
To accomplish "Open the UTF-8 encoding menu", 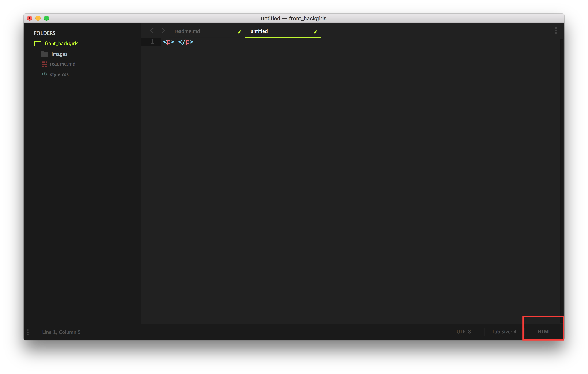I will pos(463,332).
